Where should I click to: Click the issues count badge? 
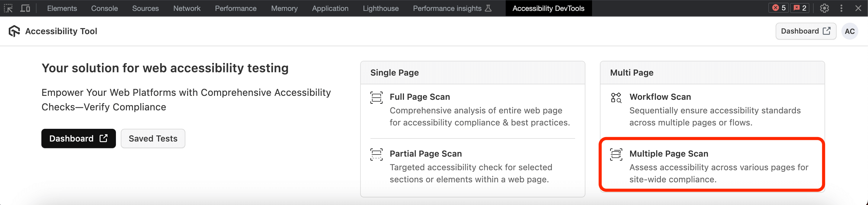[x=800, y=8]
